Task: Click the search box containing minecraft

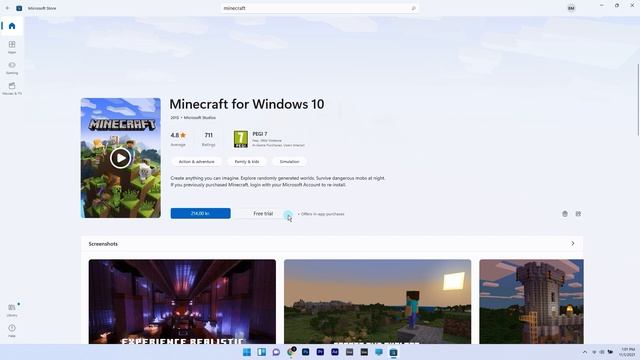Action: tap(319, 8)
